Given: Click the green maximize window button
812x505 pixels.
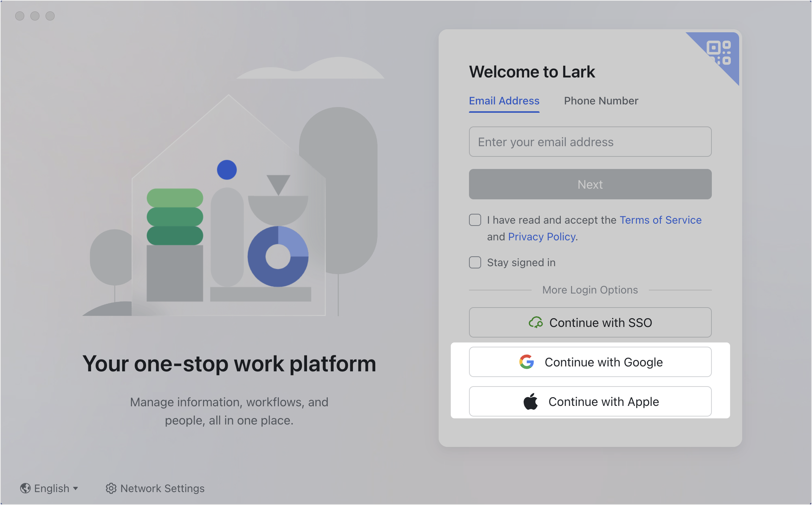Looking at the screenshot, I should click(50, 16).
